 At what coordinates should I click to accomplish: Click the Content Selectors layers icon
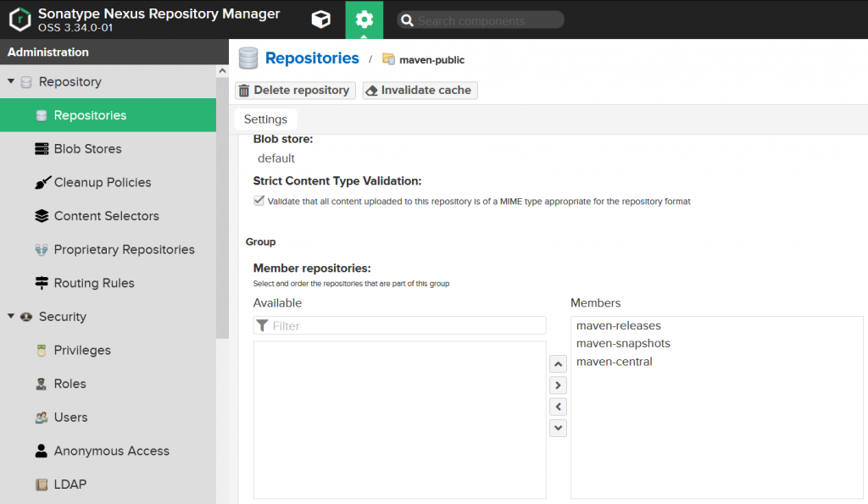42,216
